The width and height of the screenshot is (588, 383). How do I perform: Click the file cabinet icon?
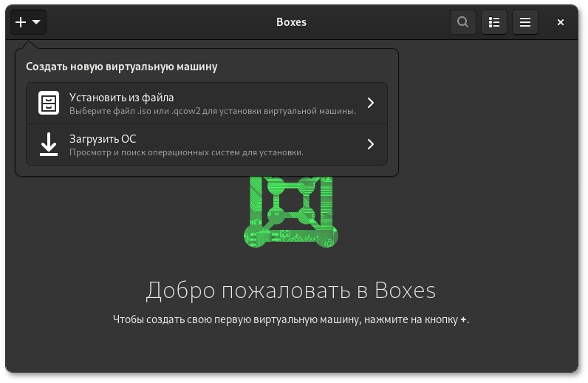click(x=49, y=103)
